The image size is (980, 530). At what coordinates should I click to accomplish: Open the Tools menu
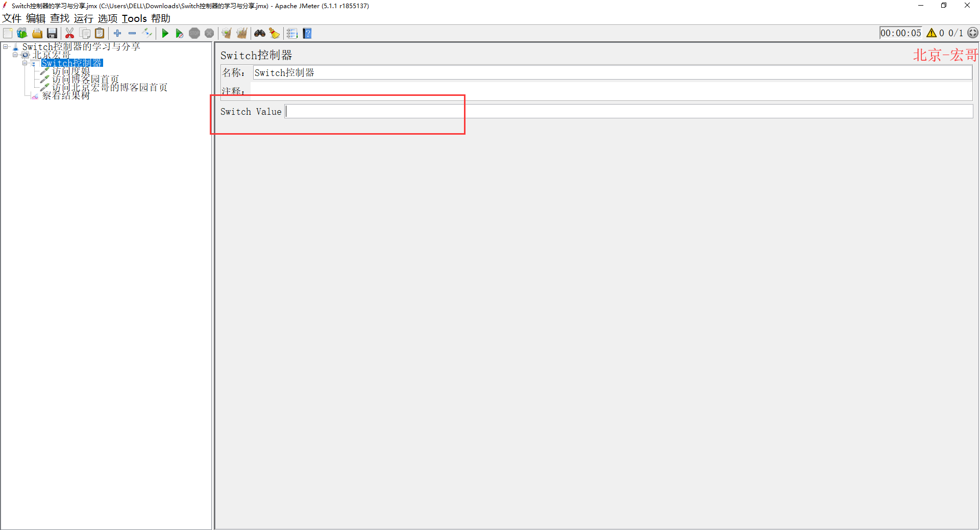134,18
